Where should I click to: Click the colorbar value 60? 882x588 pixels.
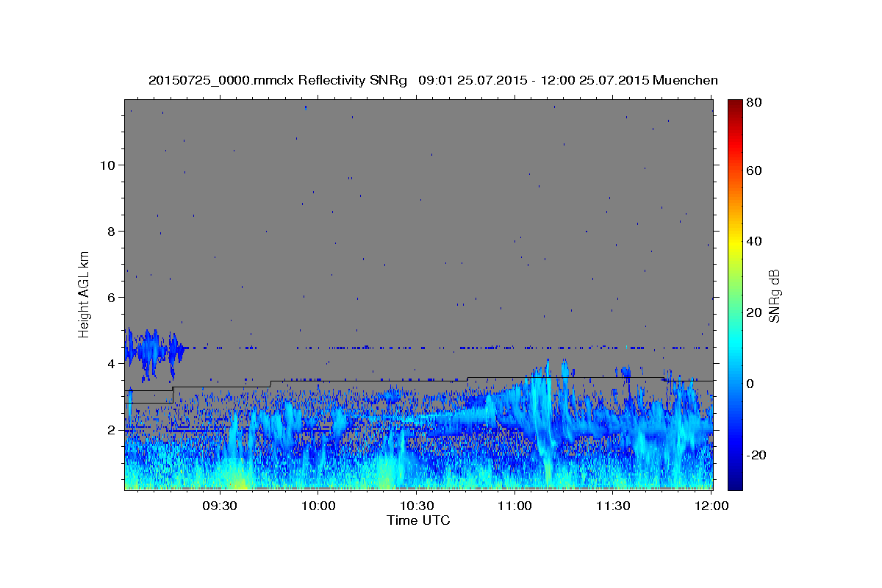point(756,171)
